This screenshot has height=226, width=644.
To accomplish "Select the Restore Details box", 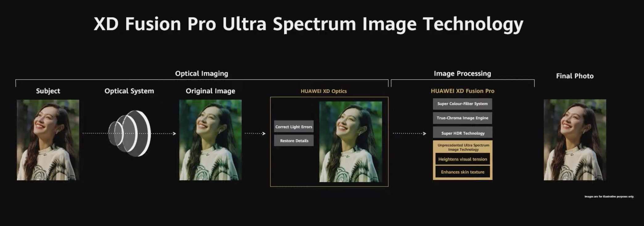I will pyautogui.click(x=294, y=140).
